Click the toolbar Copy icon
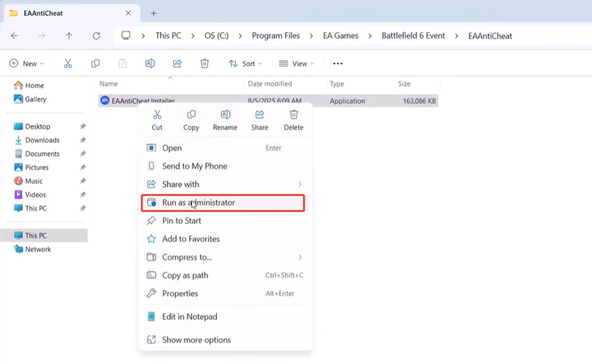Image resolution: width=592 pixels, height=364 pixels. 95,63
